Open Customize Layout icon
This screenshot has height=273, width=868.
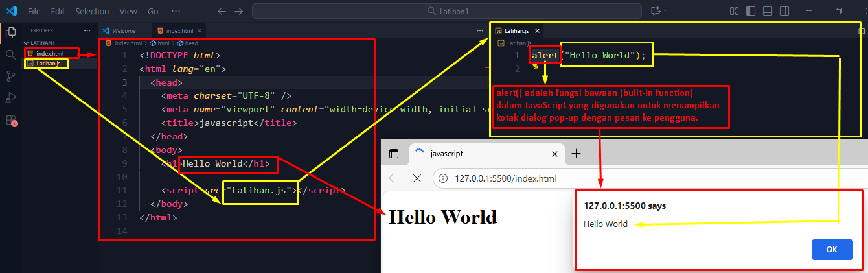pos(734,11)
